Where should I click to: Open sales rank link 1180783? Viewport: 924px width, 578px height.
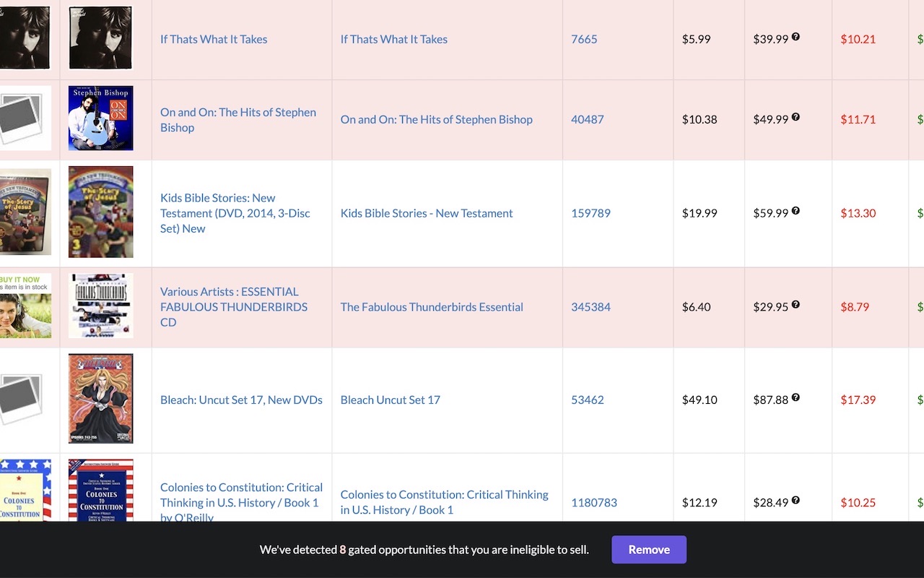pos(593,502)
